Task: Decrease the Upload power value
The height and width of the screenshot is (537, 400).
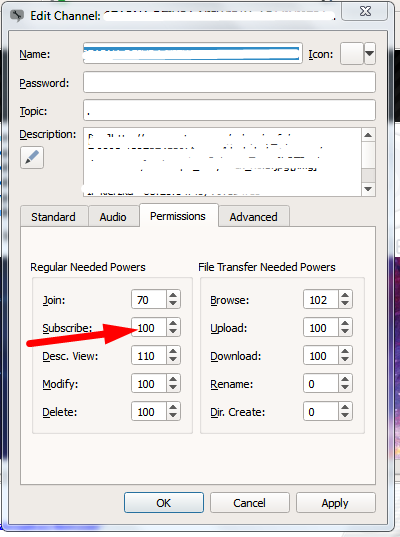Action: [x=345, y=332]
